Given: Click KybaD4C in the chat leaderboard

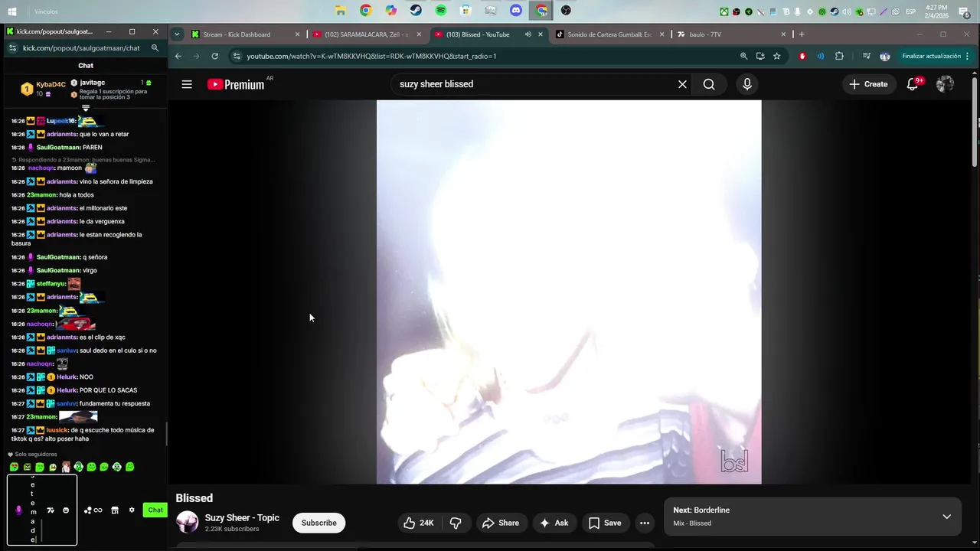Looking at the screenshot, I should 51,84.
